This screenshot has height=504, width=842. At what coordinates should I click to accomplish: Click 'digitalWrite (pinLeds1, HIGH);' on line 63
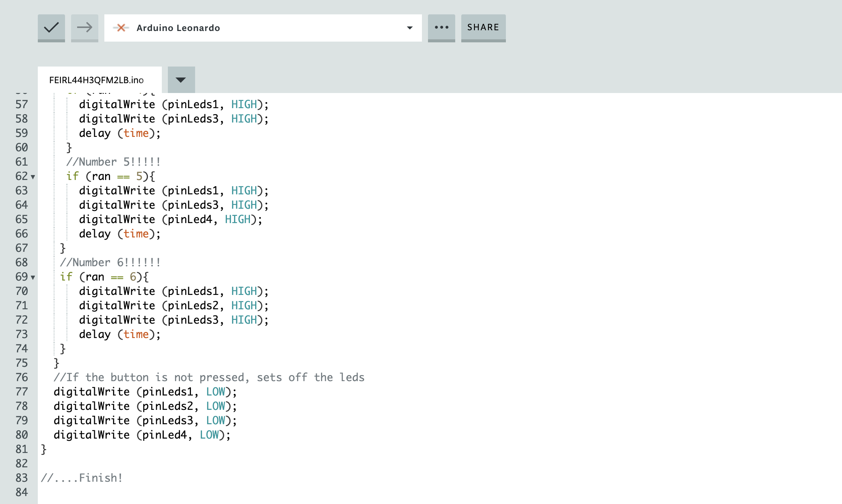click(174, 191)
